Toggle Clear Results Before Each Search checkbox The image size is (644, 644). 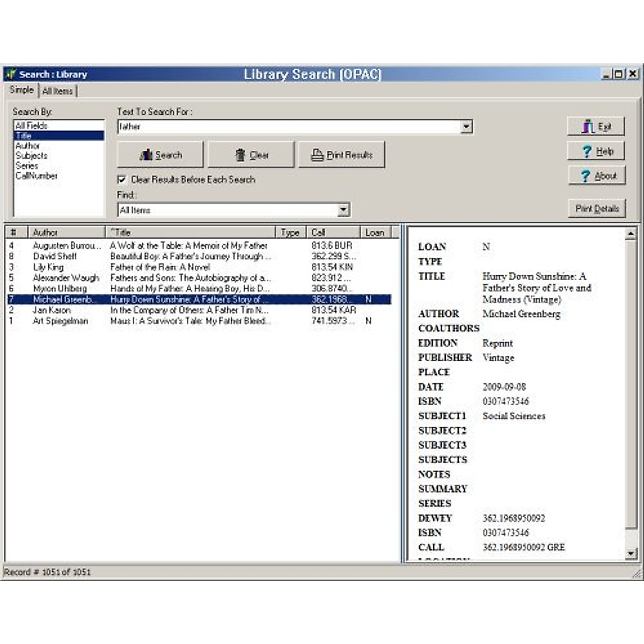[122, 180]
